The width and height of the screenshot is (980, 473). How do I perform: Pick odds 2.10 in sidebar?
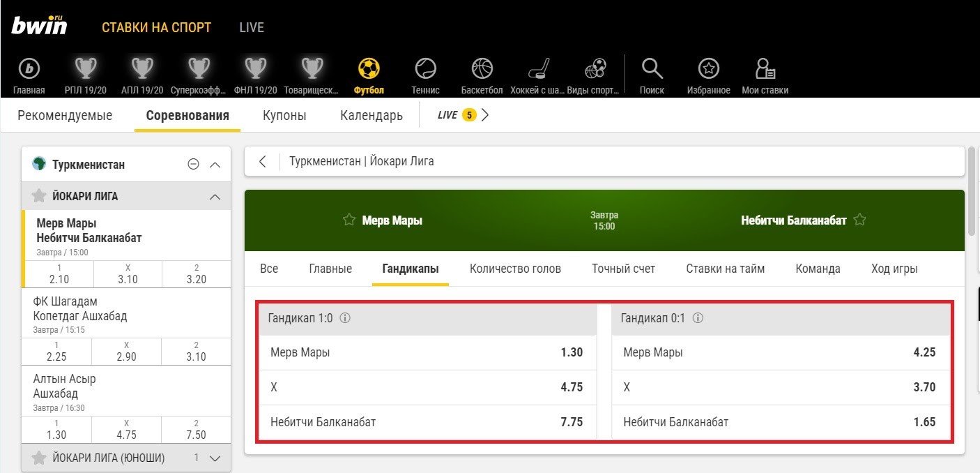click(x=58, y=274)
